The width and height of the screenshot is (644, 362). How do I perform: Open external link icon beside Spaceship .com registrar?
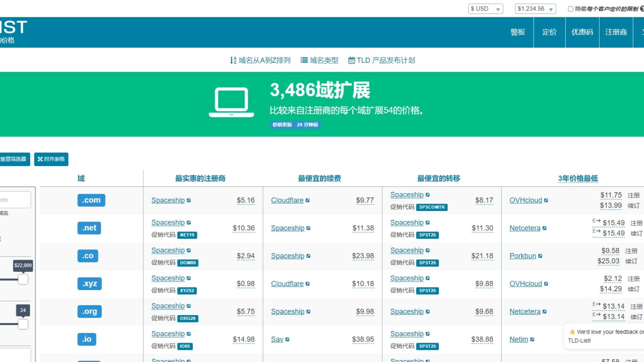pos(189,201)
